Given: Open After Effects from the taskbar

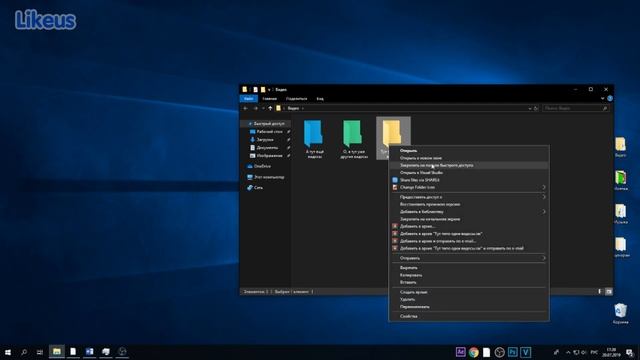Looking at the screenshot, I should point(460,352).
